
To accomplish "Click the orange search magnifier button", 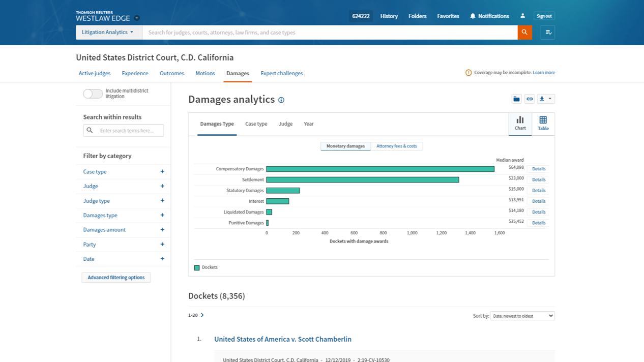I will click(524, 33).
